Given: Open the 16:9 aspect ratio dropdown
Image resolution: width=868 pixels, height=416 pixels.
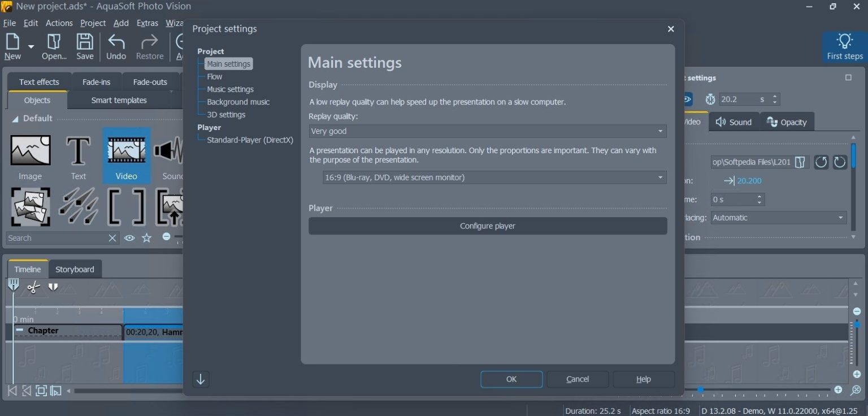Looking at the screenshot, I should point(494,177).
